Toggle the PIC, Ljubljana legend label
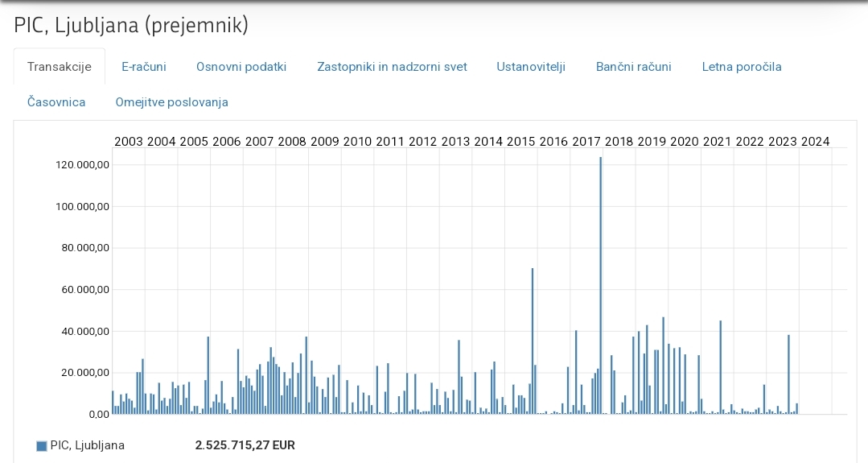The height and width of the screenshot is (463, 868). pyautogui.click(x=87, y=445)
